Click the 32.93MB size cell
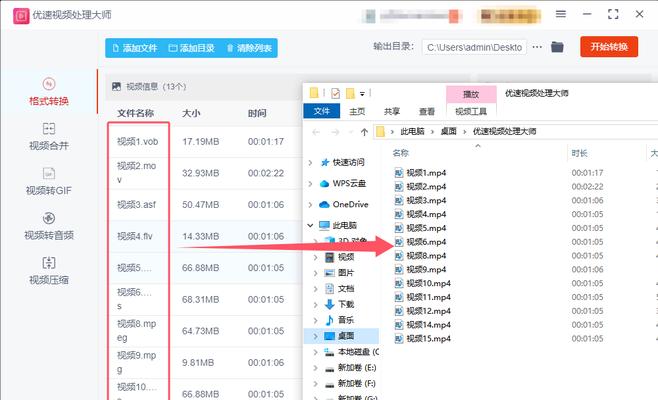The image size is (658, 400). (201, 173)
